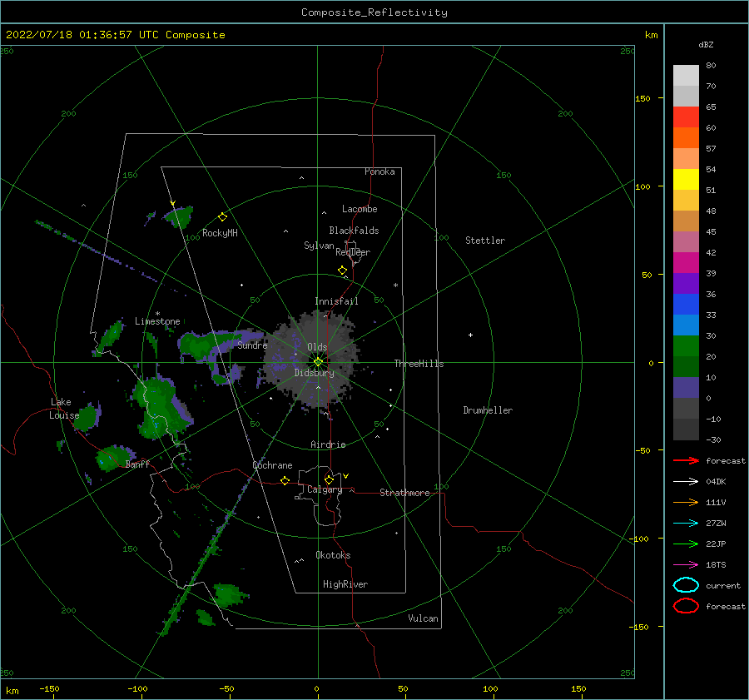The width and height of the screenshot is (749, 700).
Task: Click the green echo cell west of Banff
Action: click(112, 458)
